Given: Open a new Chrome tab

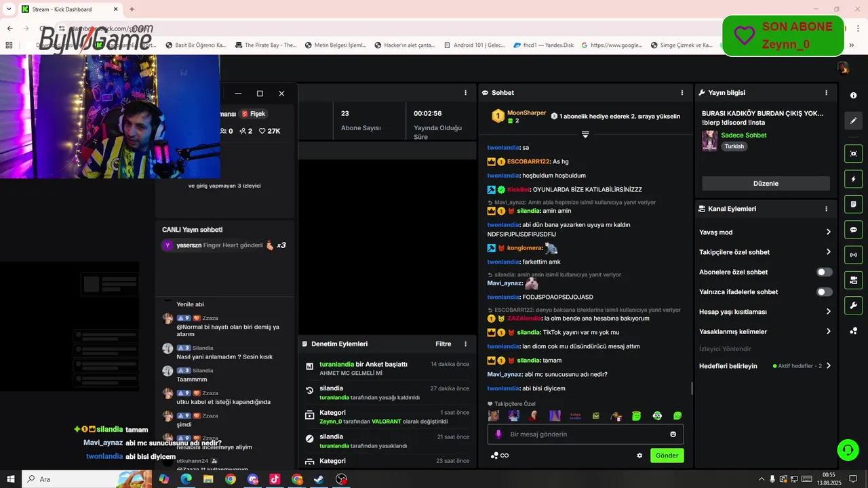Looking at the screenshot, I should [132, 9].
